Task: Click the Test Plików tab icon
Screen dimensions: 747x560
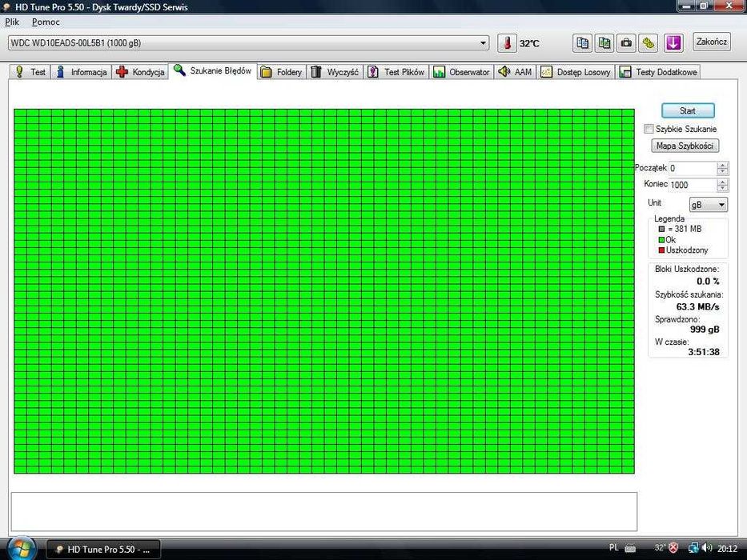Action: [x=373, y=72]
